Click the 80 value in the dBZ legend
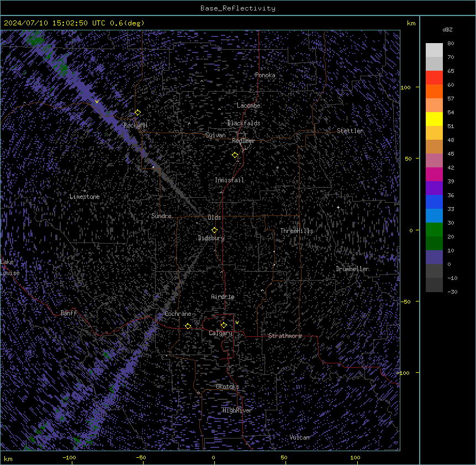 tap(451, 44)
